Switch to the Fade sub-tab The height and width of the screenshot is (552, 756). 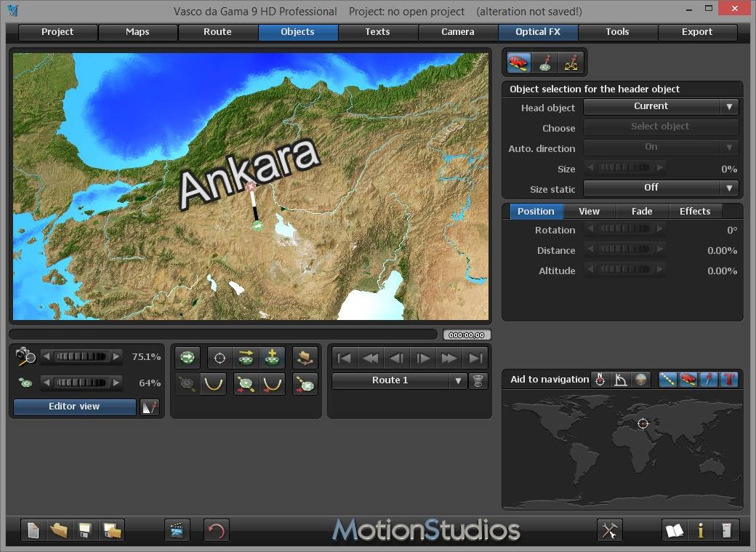click(x=642, y=212)
